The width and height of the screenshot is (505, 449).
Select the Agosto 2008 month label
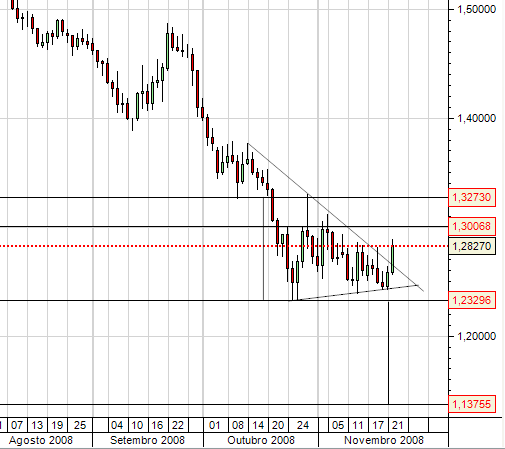pos(41,440)
